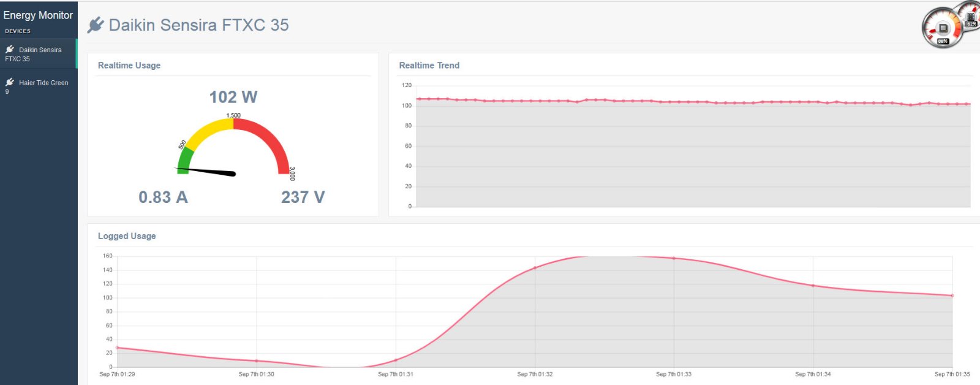Click the plug icon beside Haier Tide Green
The image size is (980, 385).
pyautogui.click(x=10, y=82)
